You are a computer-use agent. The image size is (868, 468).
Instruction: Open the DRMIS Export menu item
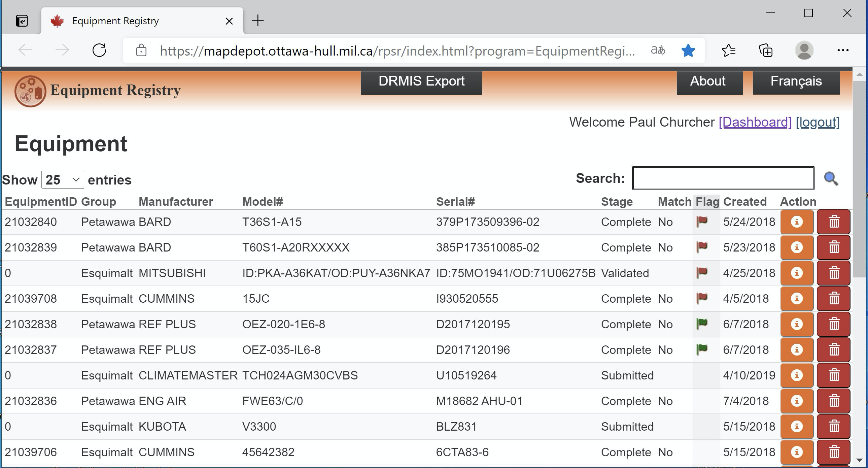tap(421, 81)
